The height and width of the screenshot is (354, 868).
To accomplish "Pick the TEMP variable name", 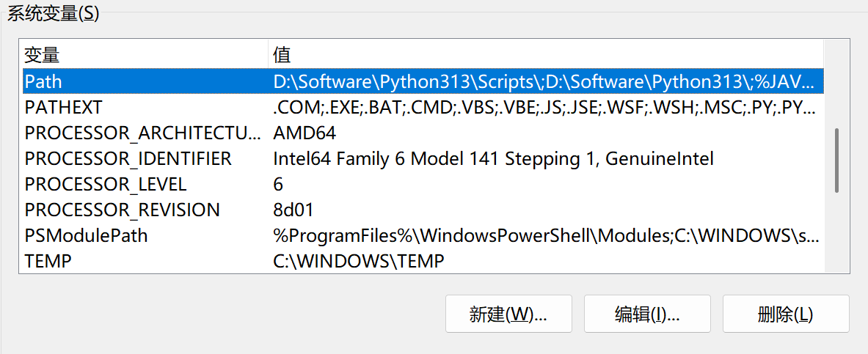I will pyautogui.click(x=48, y=261).
